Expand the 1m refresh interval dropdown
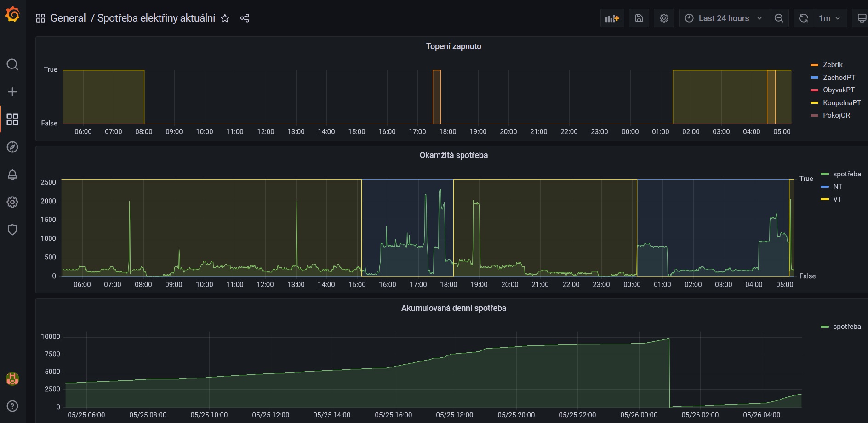Viewport: 868px width, 423px height. [829, 18]
